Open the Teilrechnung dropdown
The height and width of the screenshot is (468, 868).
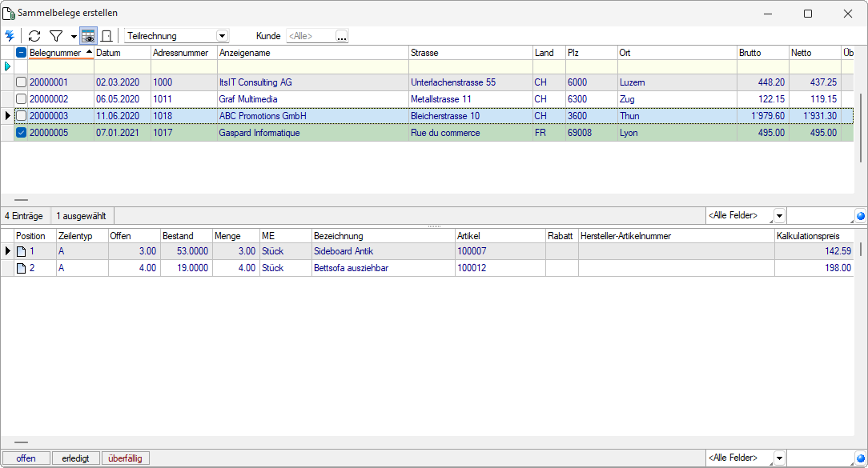click(222, 36)
